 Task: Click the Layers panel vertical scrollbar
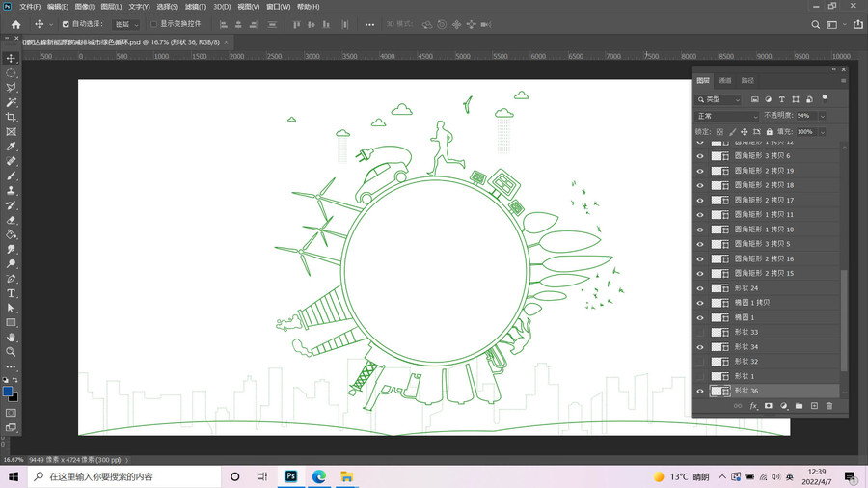click(x=844, y=320)
